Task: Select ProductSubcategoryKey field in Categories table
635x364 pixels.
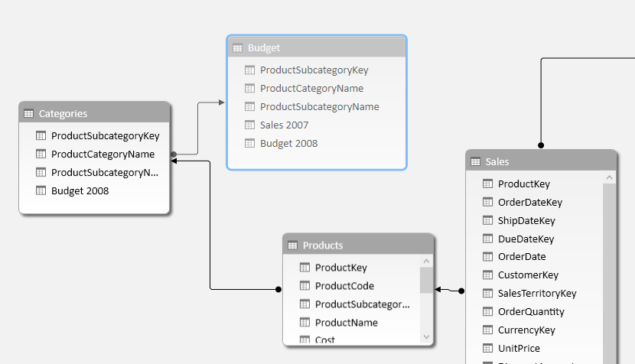Action: 106,135
